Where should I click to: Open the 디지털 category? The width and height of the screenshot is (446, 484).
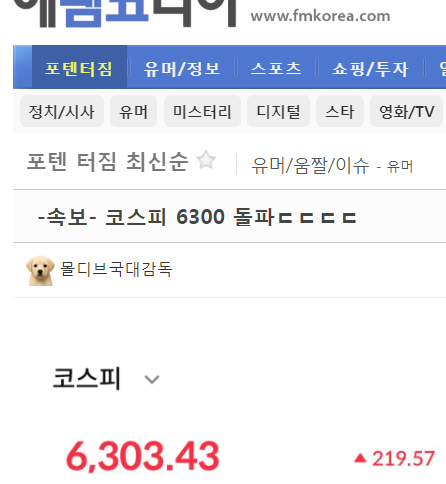[278, 111]
